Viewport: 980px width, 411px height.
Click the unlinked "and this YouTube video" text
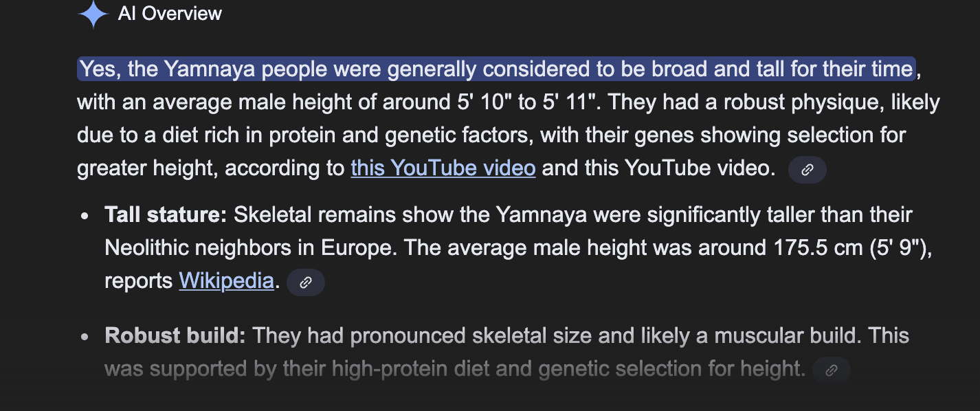point(658,168)
